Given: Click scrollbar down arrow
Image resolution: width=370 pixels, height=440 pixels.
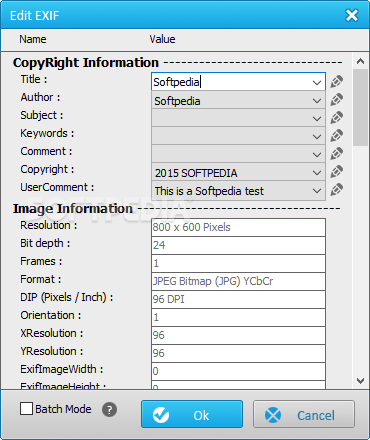Looking at the screenshot, I should pyautogui.click(x=360, y=381).
